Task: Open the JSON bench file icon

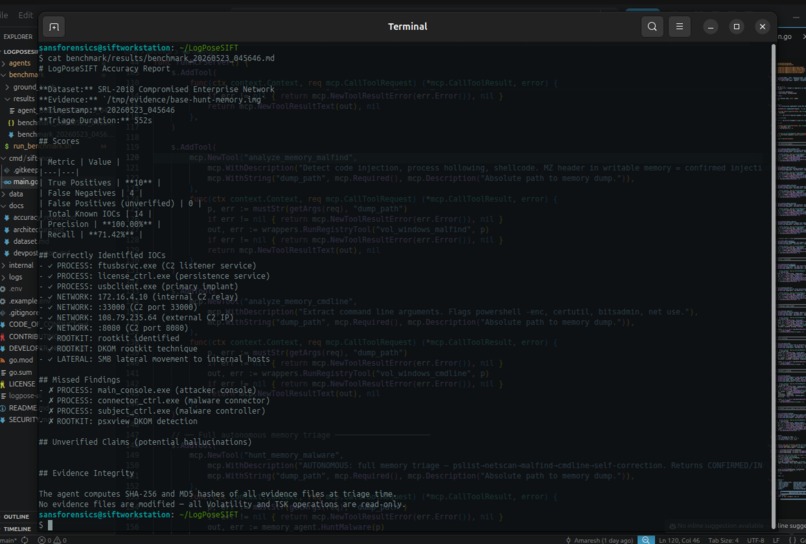Action: pyautogui.click(x=11, y=123)
